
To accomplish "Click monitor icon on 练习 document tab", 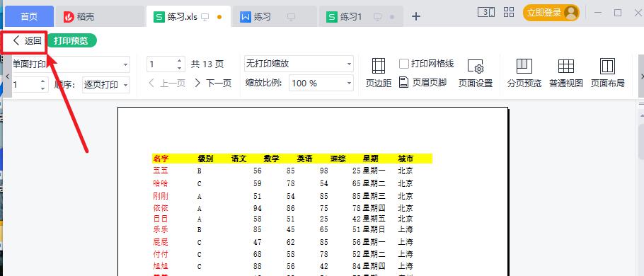I will [291, 17].
